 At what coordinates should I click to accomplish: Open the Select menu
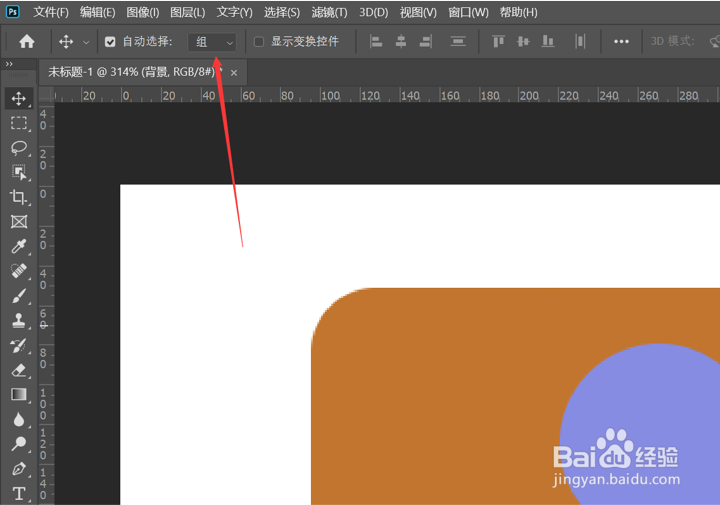coord(281,12)
